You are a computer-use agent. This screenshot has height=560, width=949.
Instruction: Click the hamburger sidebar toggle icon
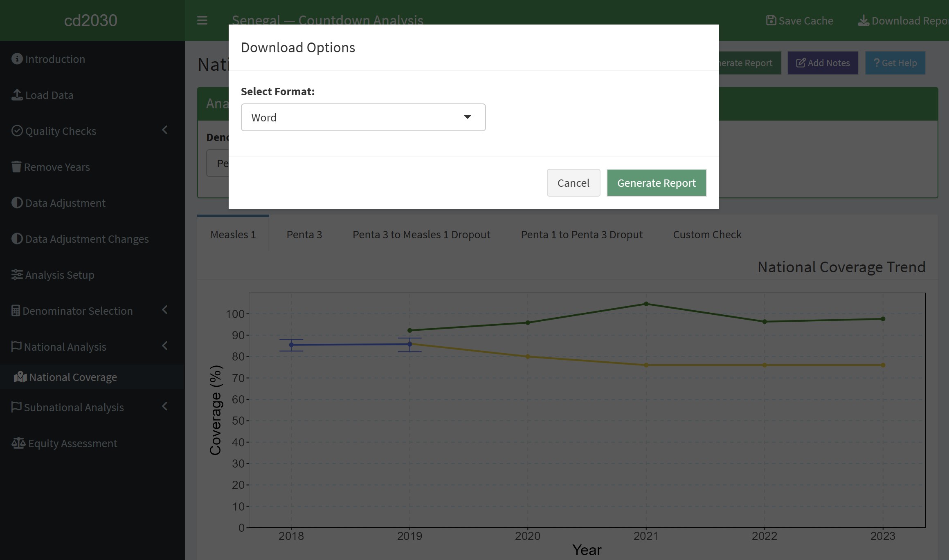pos(202,20)
